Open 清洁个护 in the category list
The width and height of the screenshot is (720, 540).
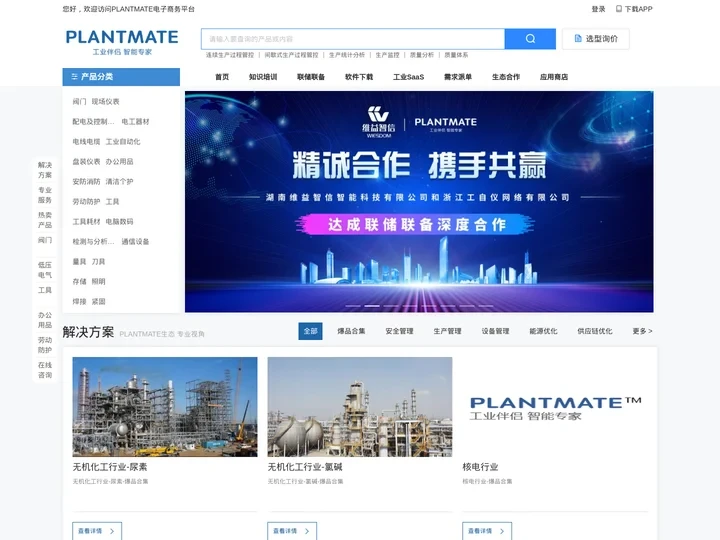click(x=119, y=181)
